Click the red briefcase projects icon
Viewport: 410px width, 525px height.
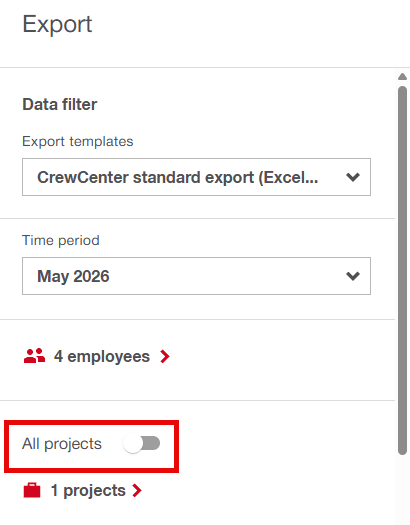point(32,491)
